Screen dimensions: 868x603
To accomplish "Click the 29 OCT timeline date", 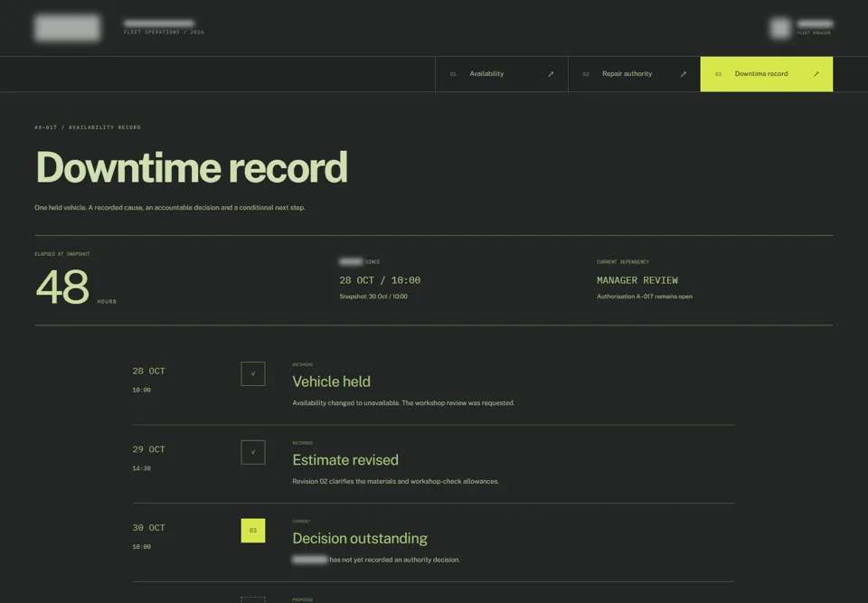I will (x=148, y=449).
